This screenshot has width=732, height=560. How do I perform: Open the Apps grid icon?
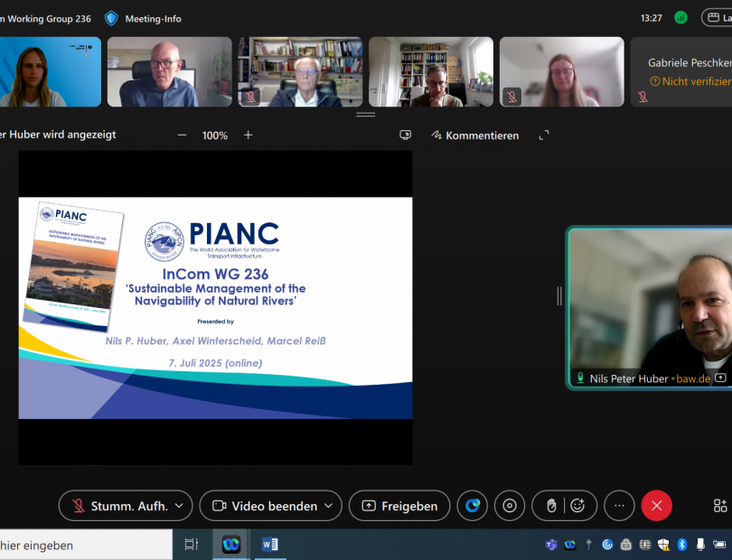(x=720, y=506)
